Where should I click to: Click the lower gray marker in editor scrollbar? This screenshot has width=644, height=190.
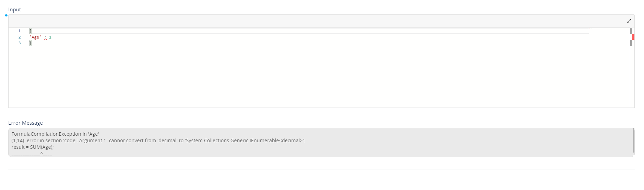pos(631,43)
